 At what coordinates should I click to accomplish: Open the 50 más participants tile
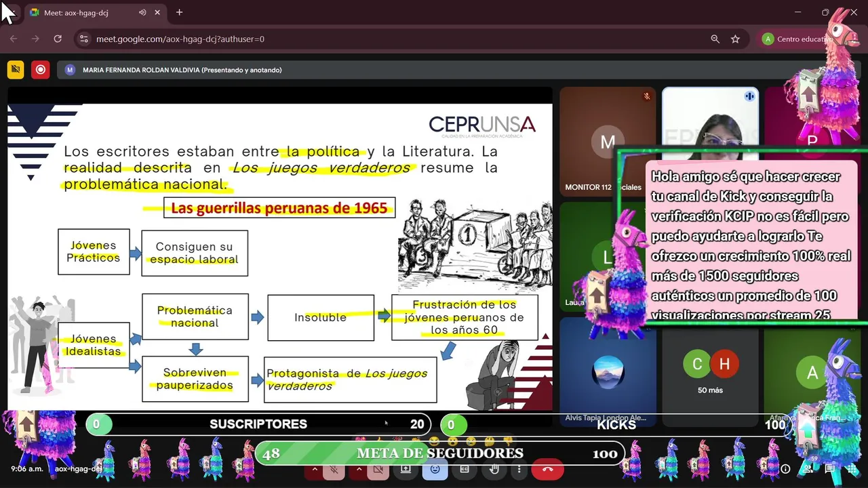coord(710,372)
